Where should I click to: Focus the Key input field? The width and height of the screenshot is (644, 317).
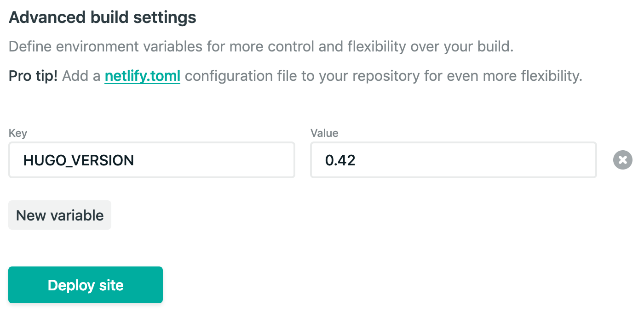pyautogui.click(x=151, y=160)
